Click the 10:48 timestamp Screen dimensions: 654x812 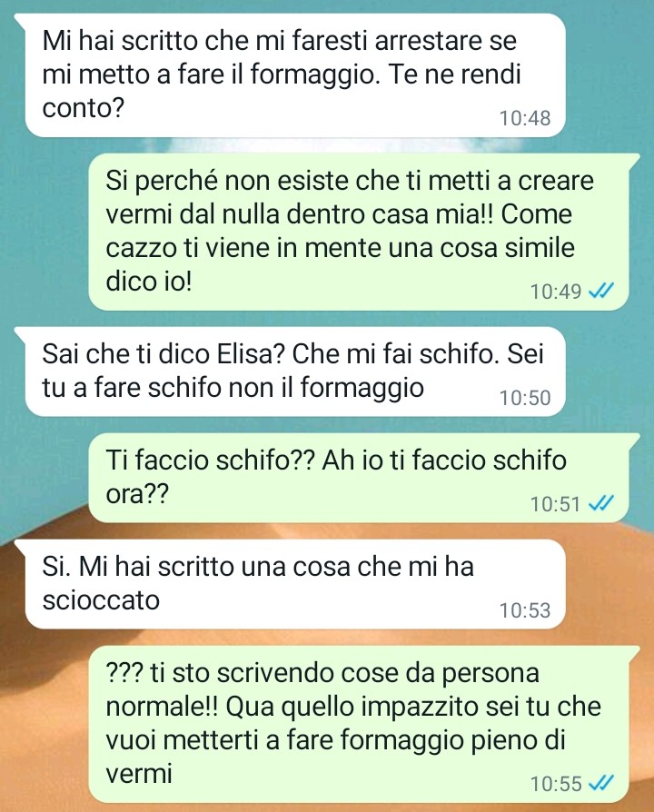[x=524, y=118]
